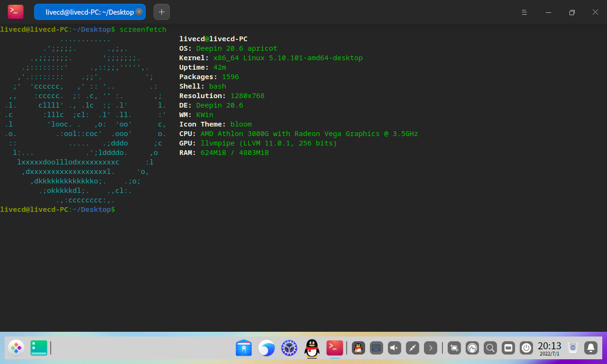Screen dimensions: 607x364
Task: Open the terminal hamburger menu
Action: point(524,12)
